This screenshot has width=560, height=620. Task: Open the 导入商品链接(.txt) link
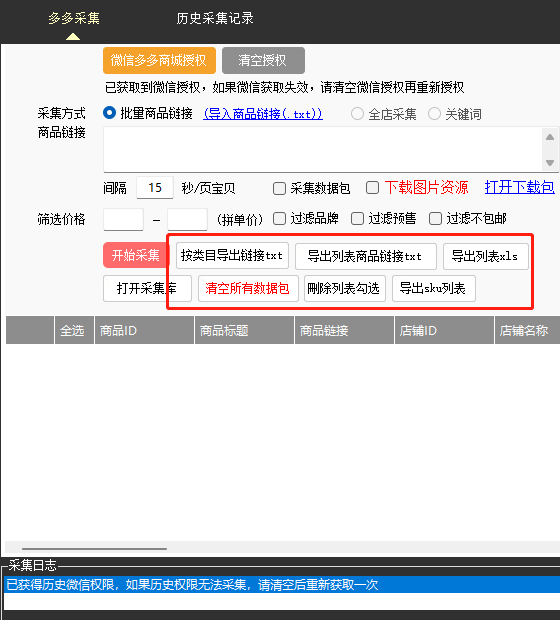(263, 114)
